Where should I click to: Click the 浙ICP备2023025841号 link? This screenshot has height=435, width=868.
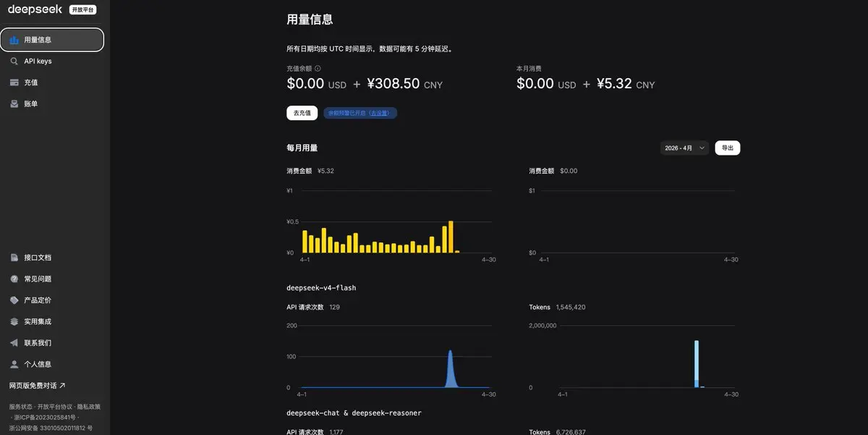click(x=45, y=418)
